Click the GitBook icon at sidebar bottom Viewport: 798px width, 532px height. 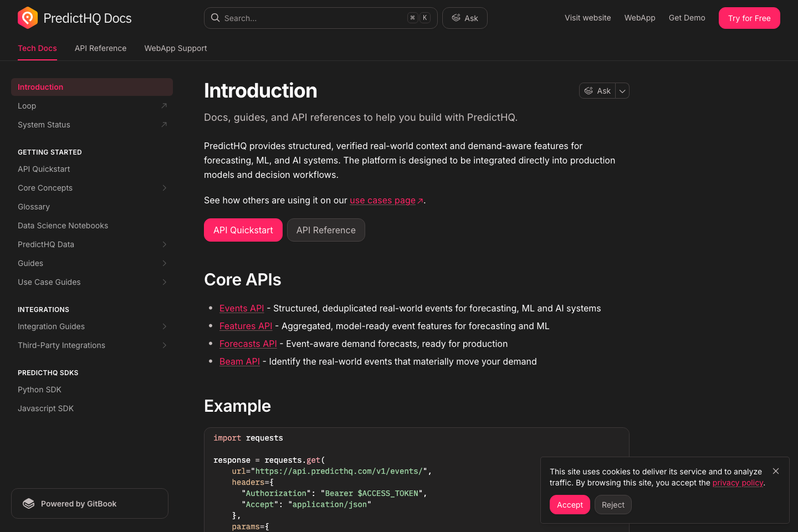pyautogui.click(x=28, y=503)
